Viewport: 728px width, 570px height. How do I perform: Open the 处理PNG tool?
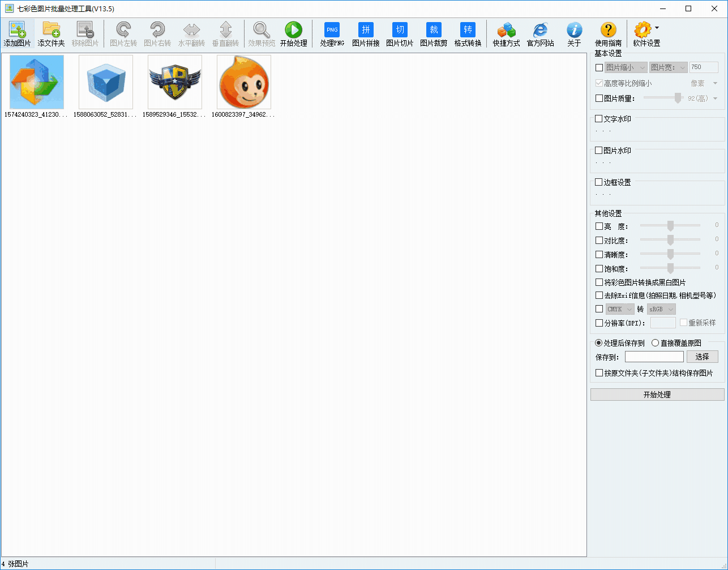[332, 34]
